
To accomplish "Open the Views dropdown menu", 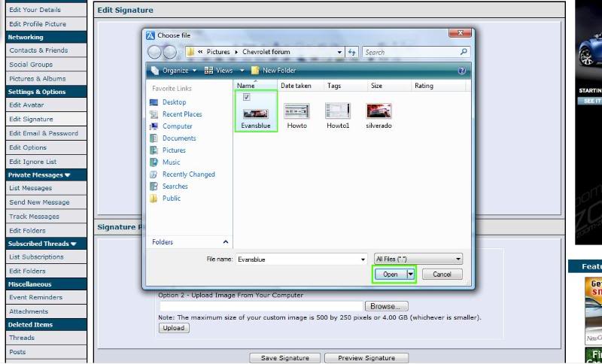I will pyautogui.click(x=226, y=71).
